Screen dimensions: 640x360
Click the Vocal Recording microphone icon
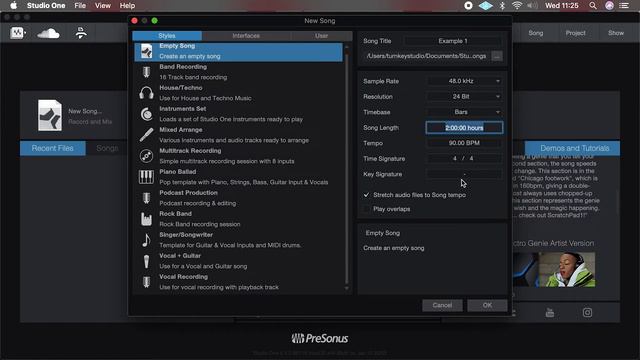point(146,282)
